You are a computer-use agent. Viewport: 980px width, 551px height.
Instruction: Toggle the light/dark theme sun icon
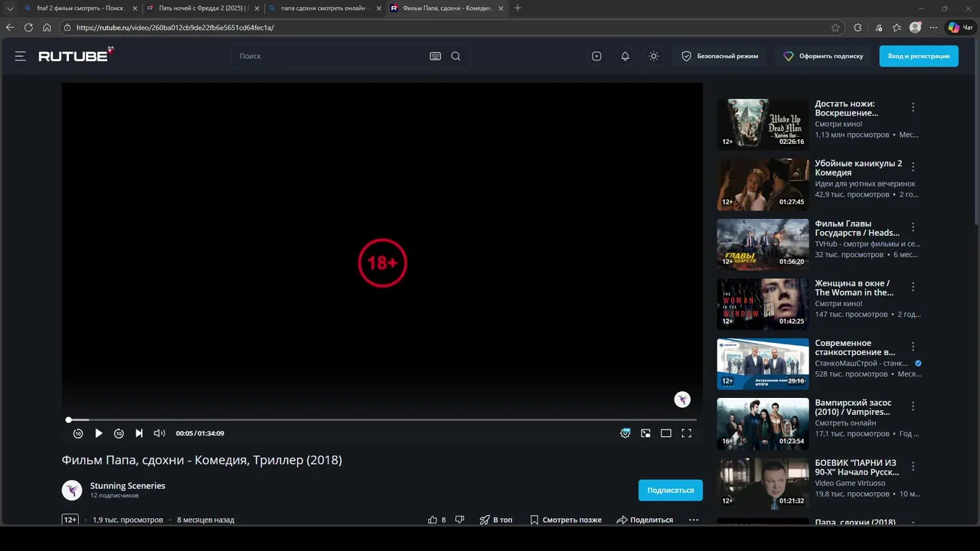653,56
